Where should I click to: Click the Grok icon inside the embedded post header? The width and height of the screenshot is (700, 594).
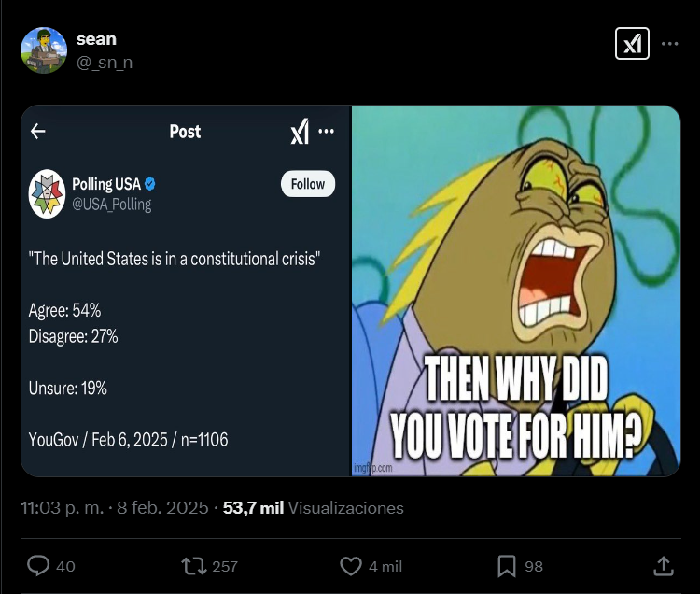click(x=300, y=133)
